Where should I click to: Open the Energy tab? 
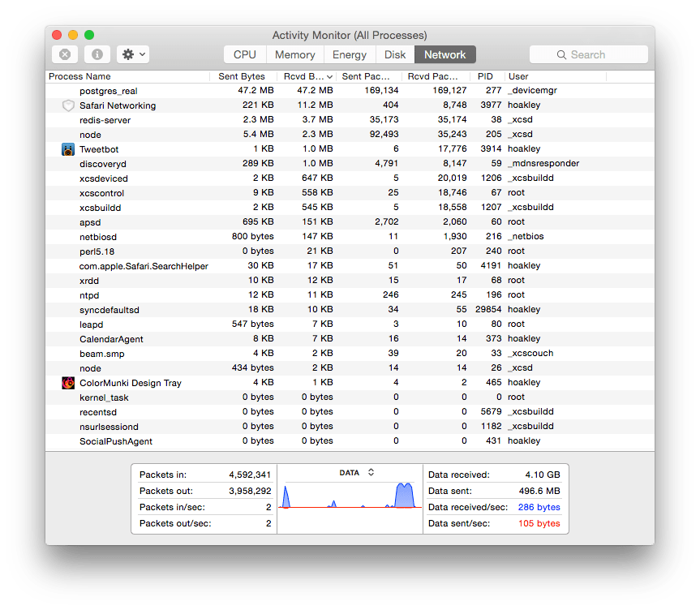click(x=350, y=54)
